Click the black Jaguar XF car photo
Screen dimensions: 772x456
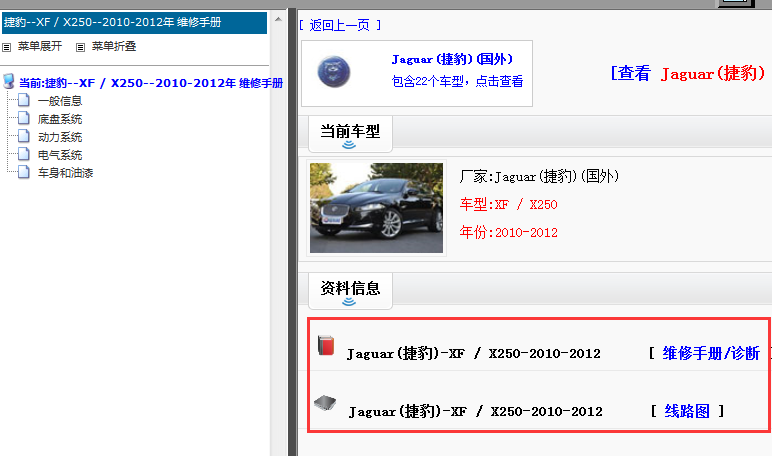(x=377, y=208)
